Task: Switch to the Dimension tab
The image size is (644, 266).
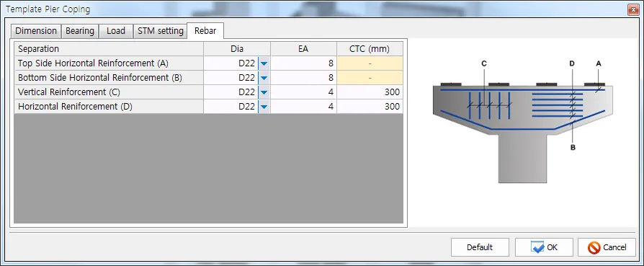Action: pyautogui.click(x=36, y=31)
